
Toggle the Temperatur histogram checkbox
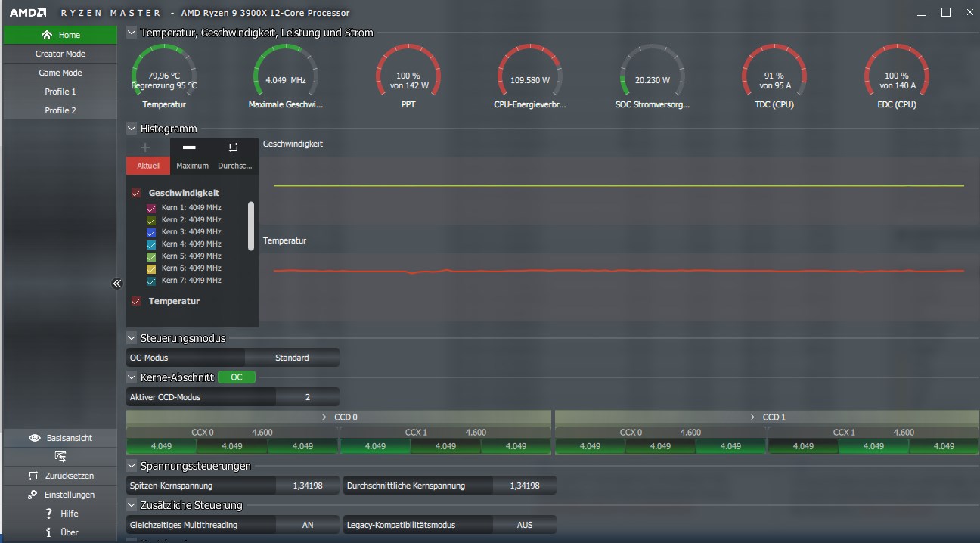point(136,301)
